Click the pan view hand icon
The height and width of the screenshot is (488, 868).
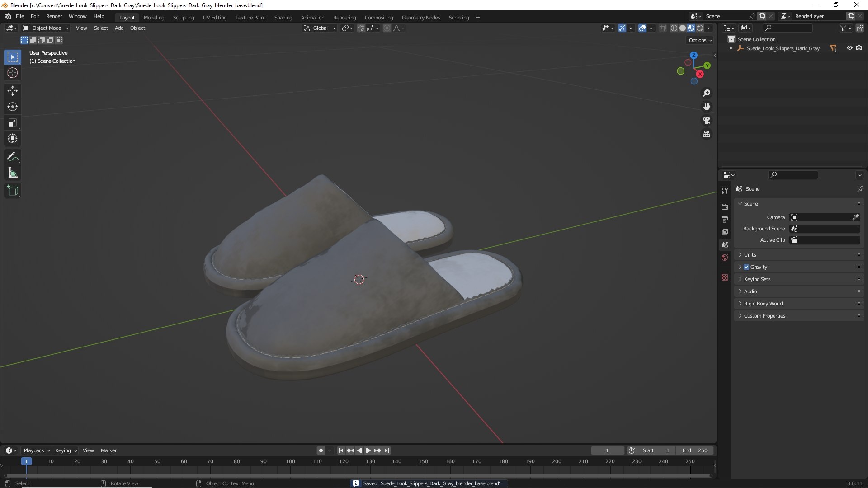coord(707,107)
